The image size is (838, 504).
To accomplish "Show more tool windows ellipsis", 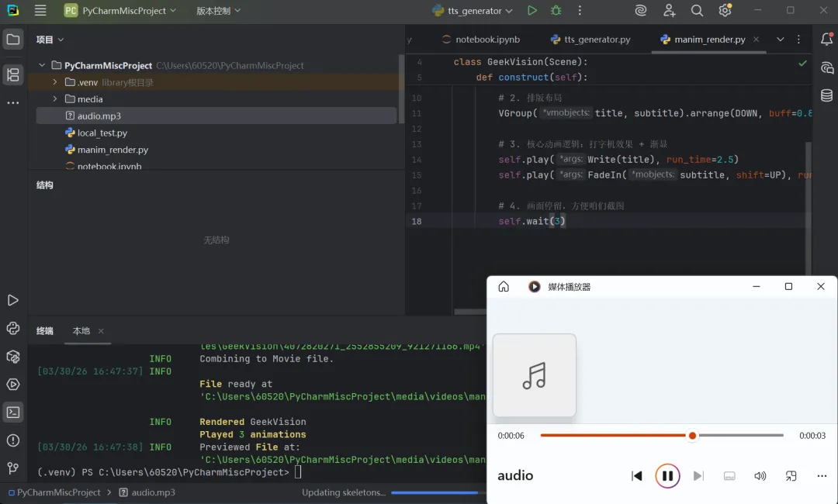I will [x=13, y=102].
